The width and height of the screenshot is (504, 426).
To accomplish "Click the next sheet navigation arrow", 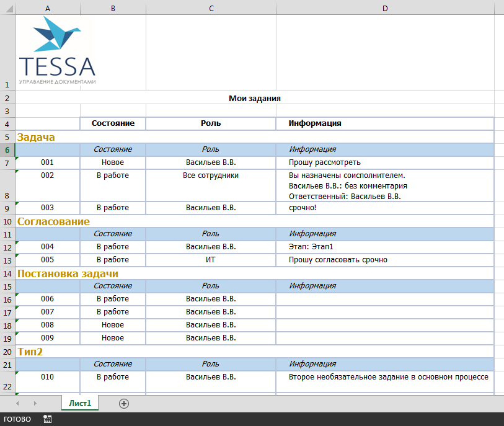I will pos(35,403).
